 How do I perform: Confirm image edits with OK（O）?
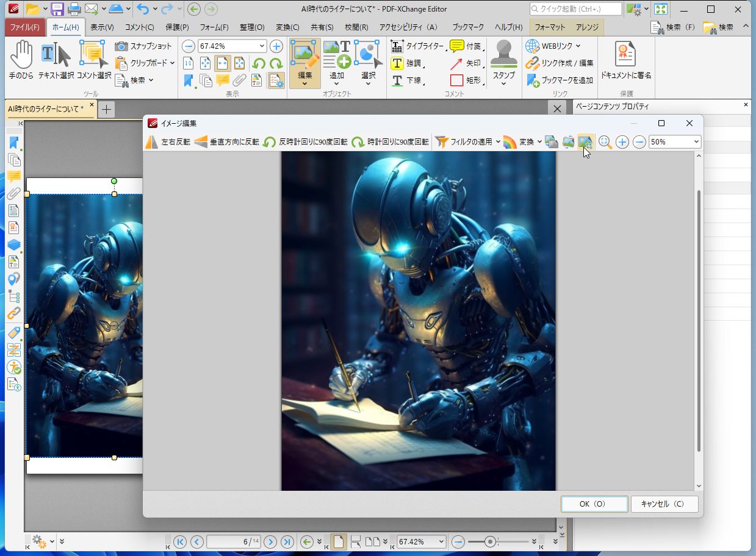(x=594, y=504)
